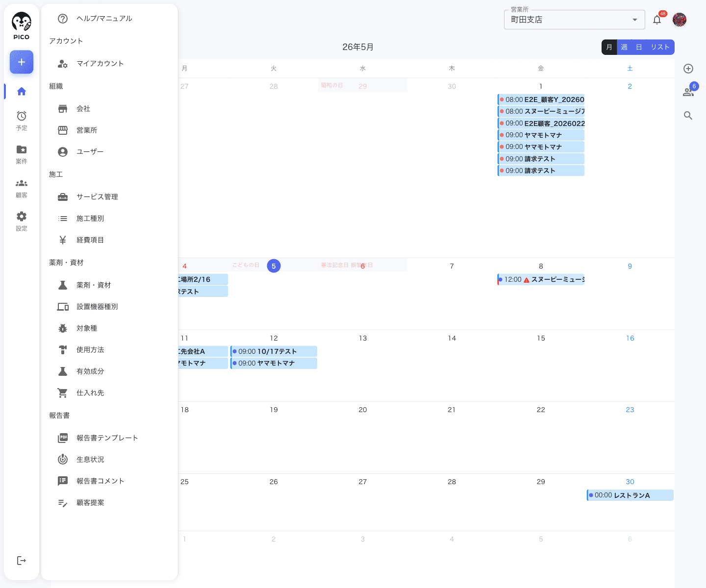Click the 有効成分 flask icon
706x588 pixels.
tap(63, 371)
